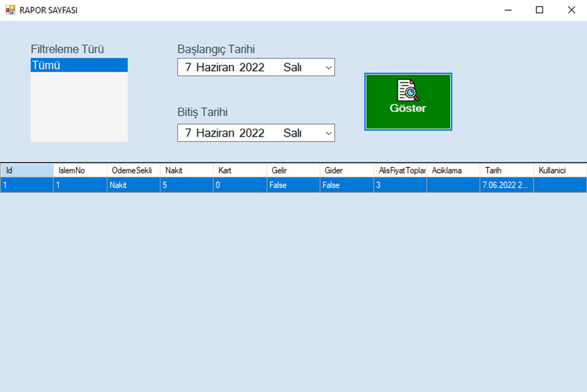
Task: Sort by the OdemeSekli column header
Action: (133, 170)
